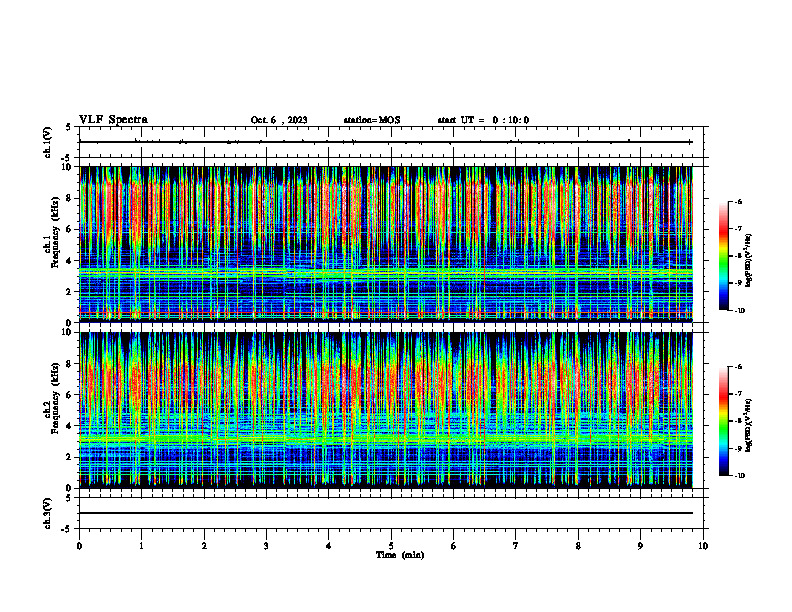Click '-10' on the ch.2 color scale
The width and height of the screenshot is (792, 612).
tap(739, 476)
